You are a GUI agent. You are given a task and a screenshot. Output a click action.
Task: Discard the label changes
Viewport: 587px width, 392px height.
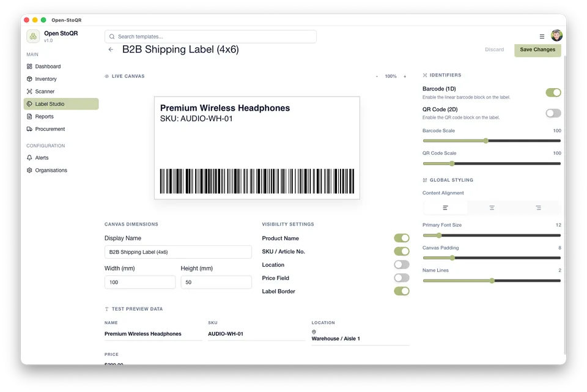[494, 50]
